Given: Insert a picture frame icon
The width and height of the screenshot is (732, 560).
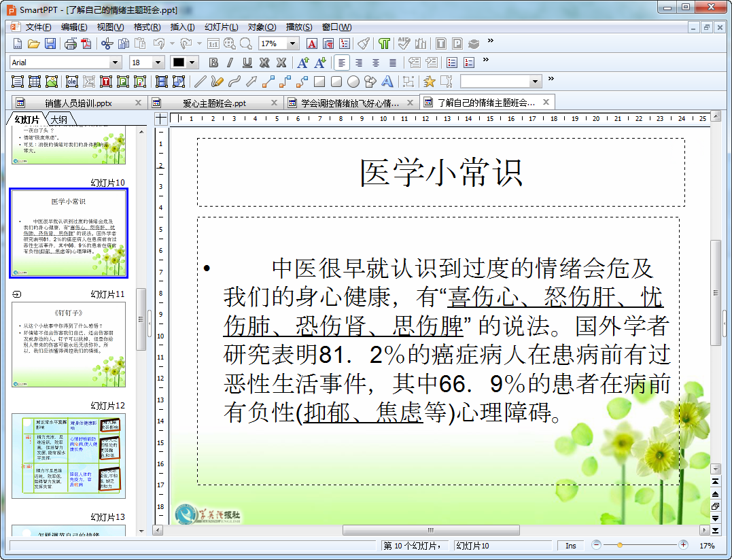Looking at the screenshot, I should (52, 82).
